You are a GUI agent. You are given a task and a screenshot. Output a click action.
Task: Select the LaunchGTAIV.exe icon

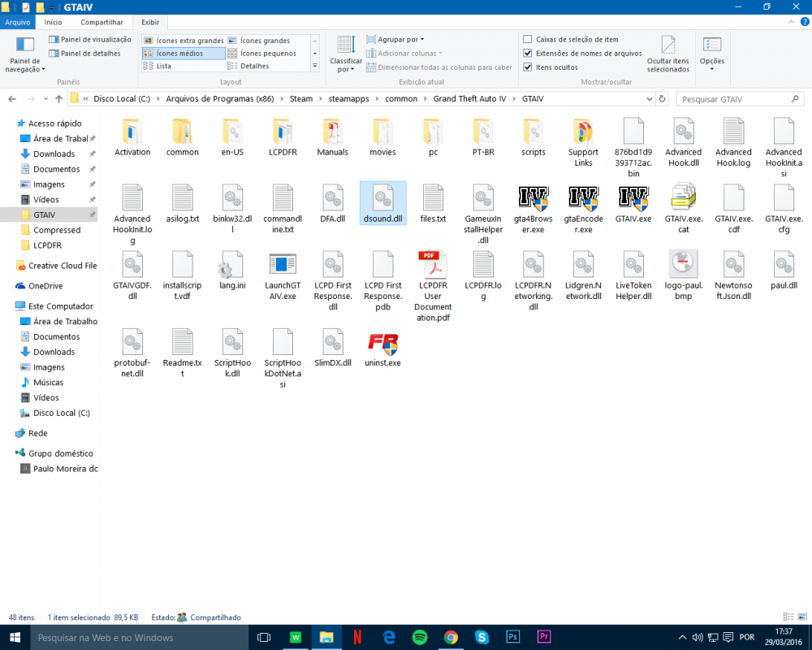coord(283,264)
